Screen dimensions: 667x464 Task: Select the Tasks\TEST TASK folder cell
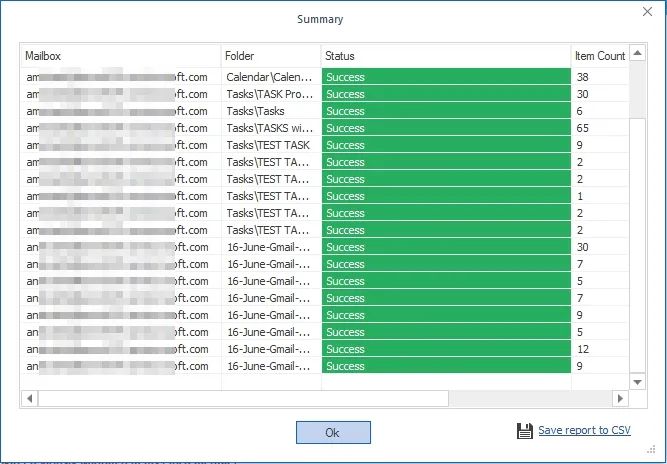point(271,145)
